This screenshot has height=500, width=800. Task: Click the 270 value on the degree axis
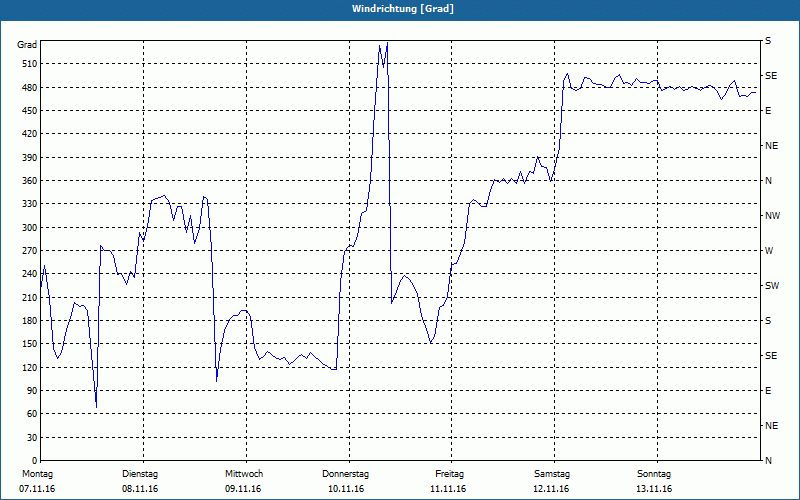[30, 251]
